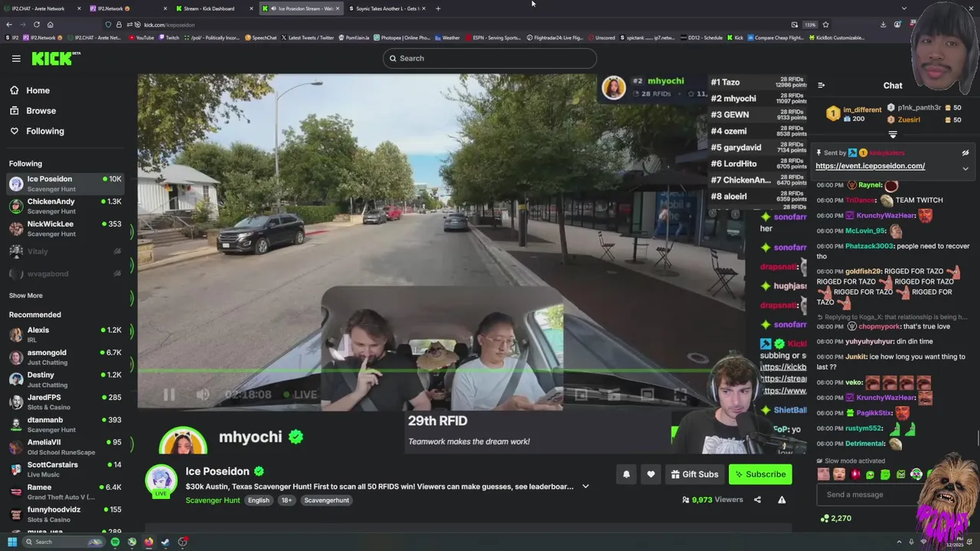980x551 pixels.
Task: Open AmeliaVII recommended channel
Action: coord(67,447)
